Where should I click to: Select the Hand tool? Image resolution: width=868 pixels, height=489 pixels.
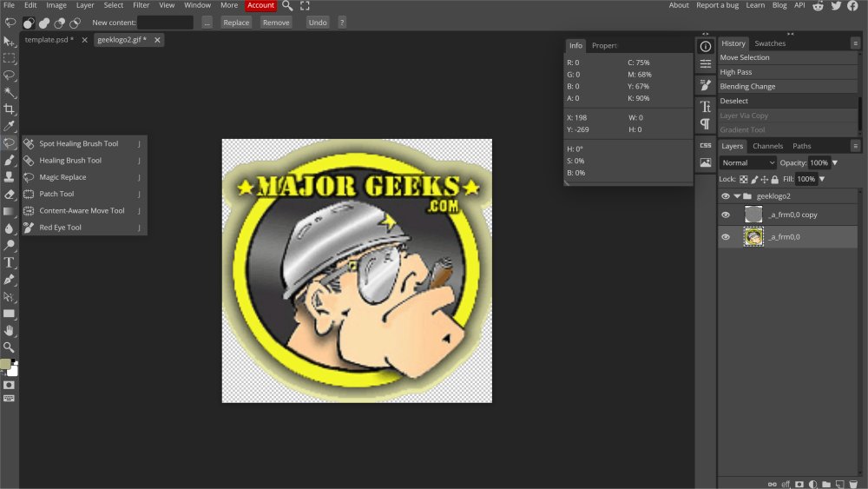(9, 331)
